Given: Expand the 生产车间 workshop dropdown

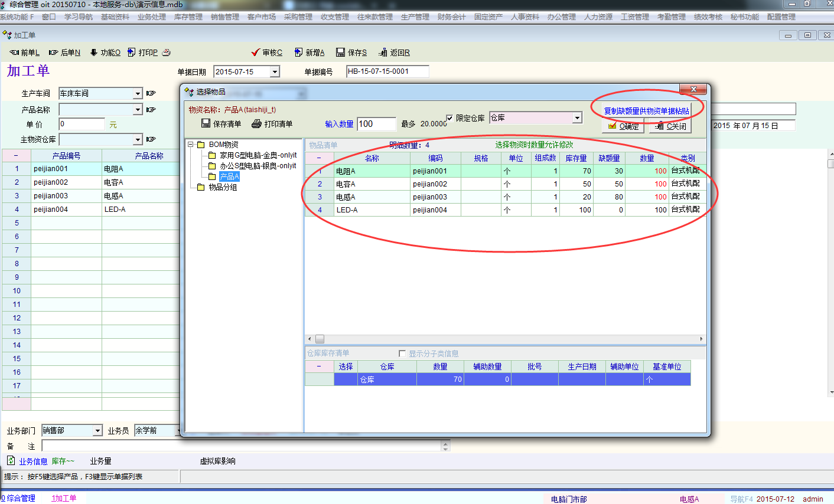Looking at the screenshot, I should (x=138, y=94).
